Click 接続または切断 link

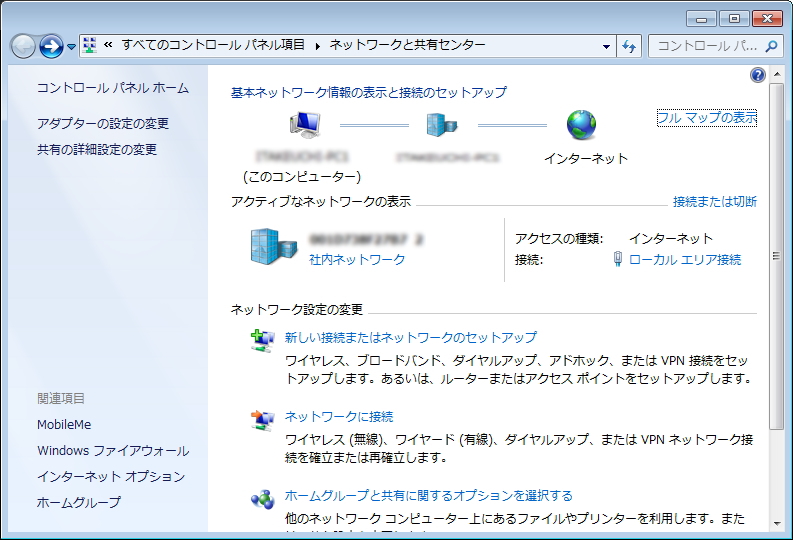coord(715,202)
